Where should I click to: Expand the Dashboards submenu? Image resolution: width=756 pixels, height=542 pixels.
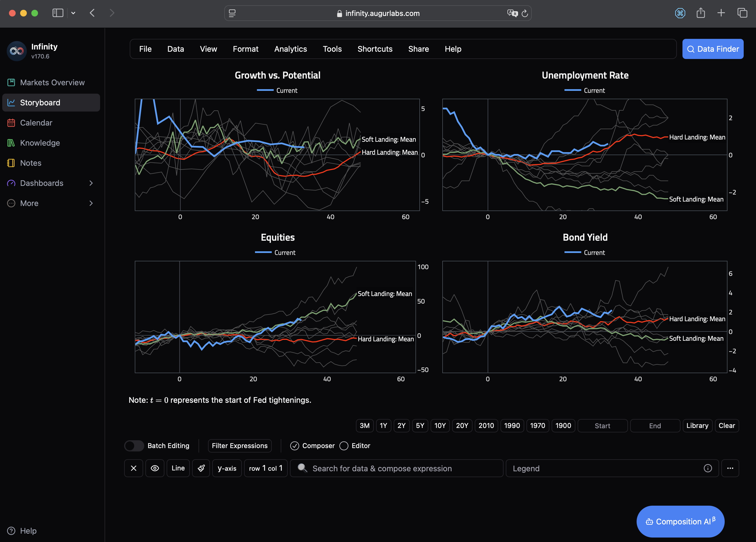91,183
